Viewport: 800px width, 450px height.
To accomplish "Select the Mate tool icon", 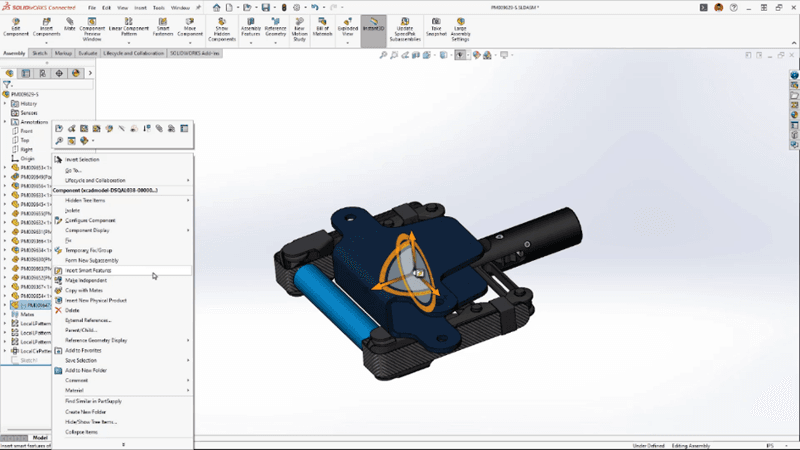I will pos(70,24).
